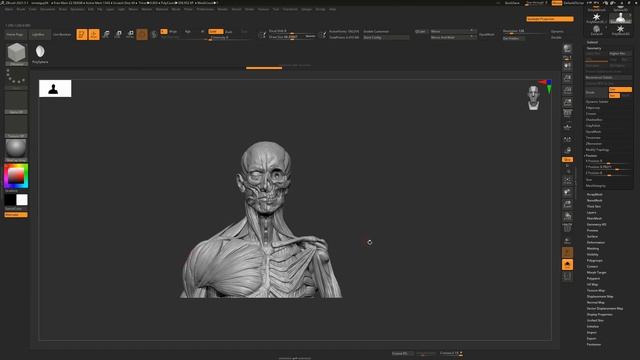Select the white main color swatch

pos(22,200)
